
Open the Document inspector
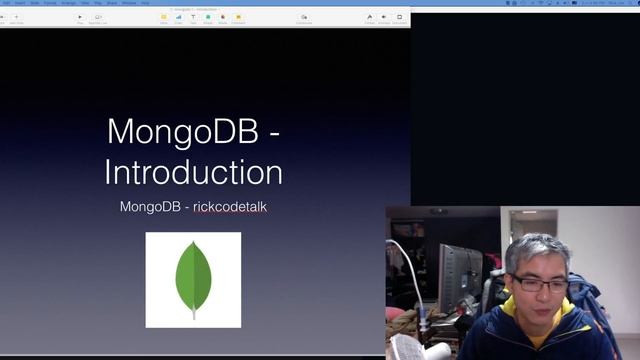click(x=399, y=18)
